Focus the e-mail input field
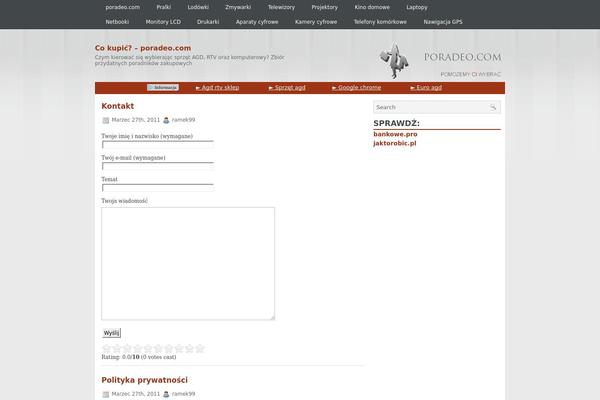Screen dimensions: 600x400 tap(158, 166)
